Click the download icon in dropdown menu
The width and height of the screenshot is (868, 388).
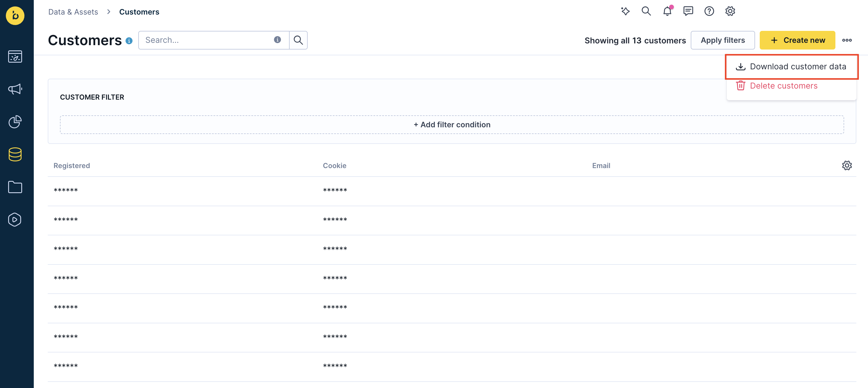tap(741, 66)
